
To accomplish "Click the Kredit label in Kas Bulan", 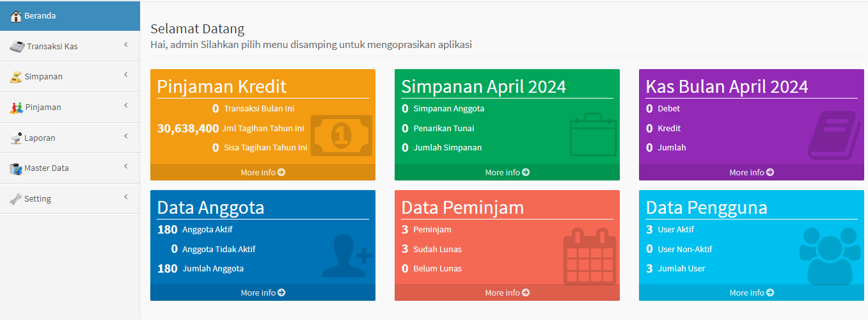I will click(x=669, y=128).
